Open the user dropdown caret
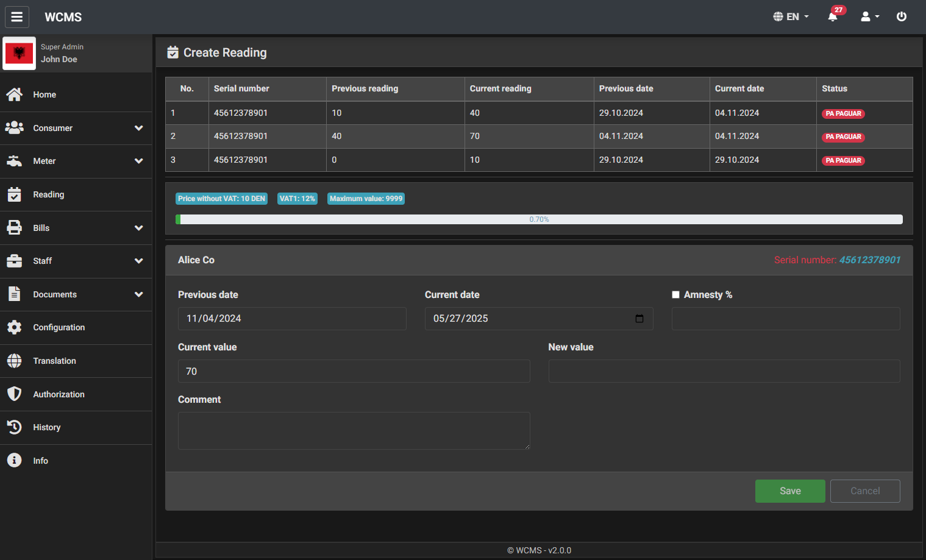 (x=877, y=17)
